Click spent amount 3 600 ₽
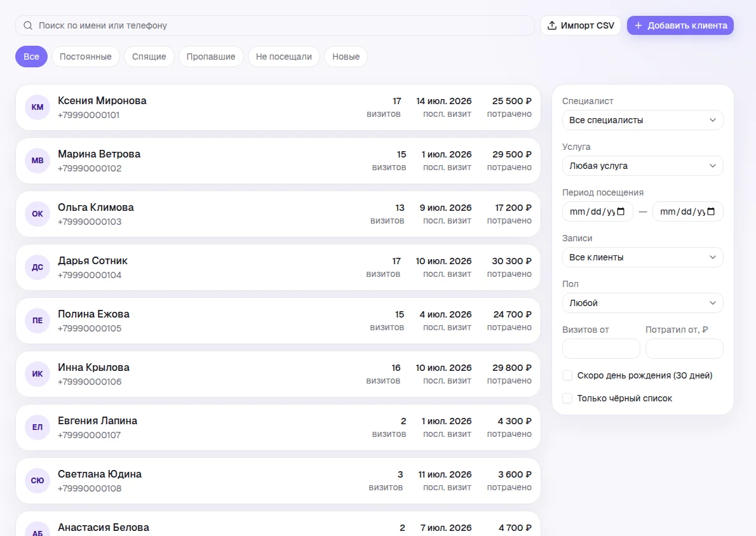 515,474
